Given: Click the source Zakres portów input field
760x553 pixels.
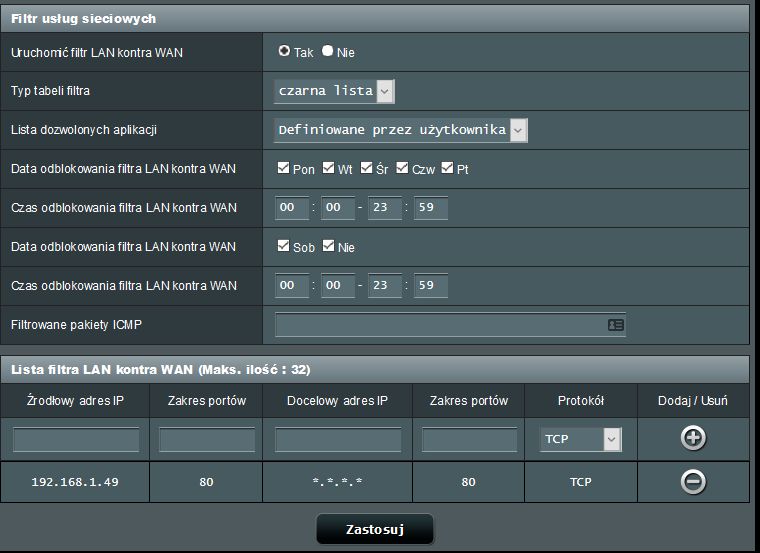Looking at the screenshot, I should pos(207,440).
